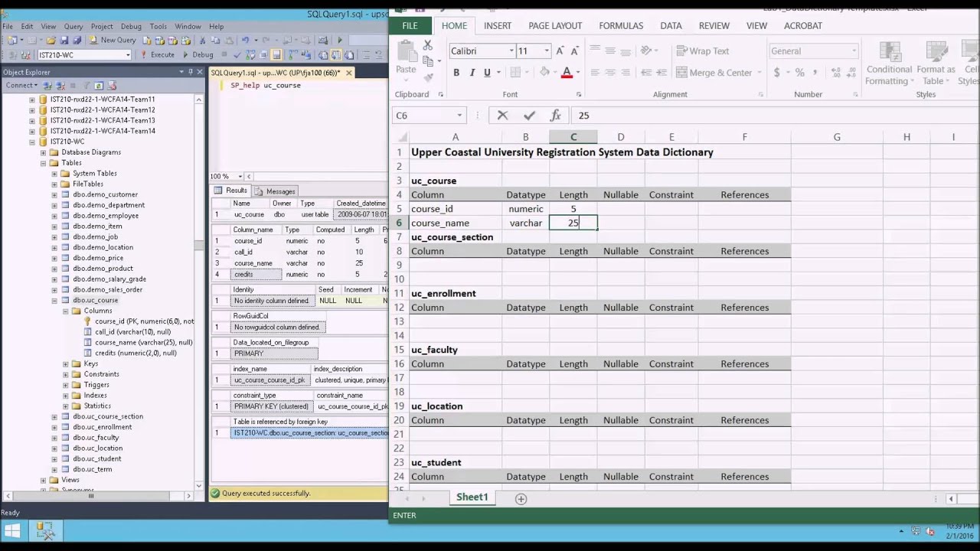Click the Undo arrow in SSMS toolbar

(246, 41)
